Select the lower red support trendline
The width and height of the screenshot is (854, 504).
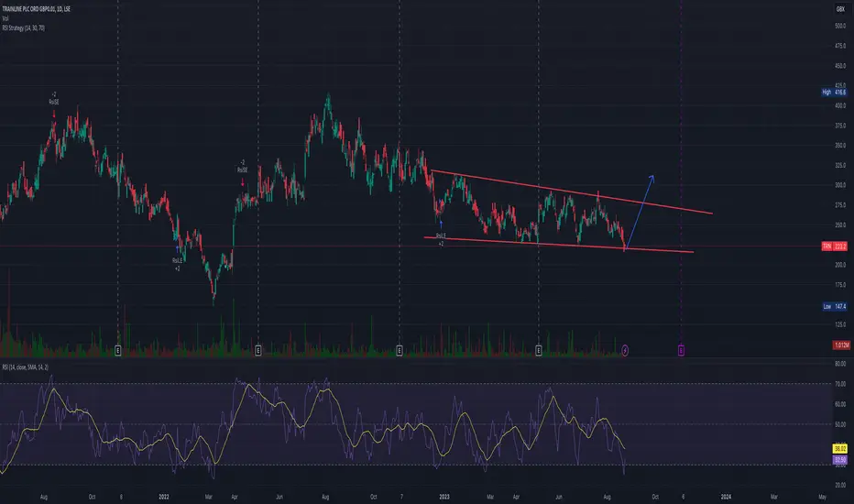558,245
